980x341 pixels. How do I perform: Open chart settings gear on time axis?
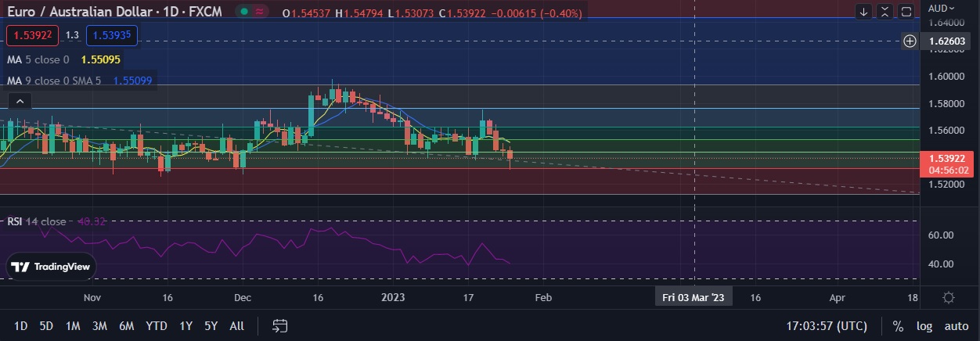point(948,297)
